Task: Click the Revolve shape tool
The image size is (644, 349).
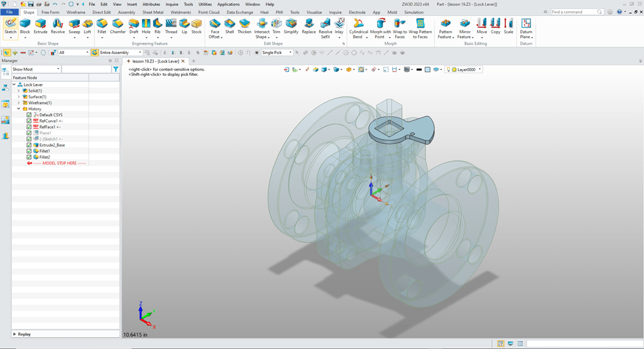Action: pyautogui.click(x=58, y=25)
